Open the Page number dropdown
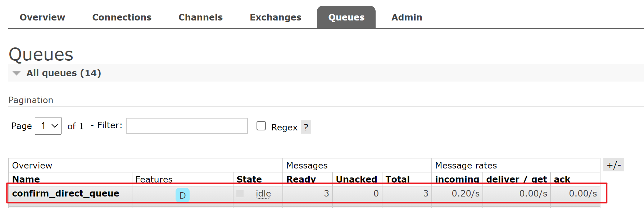Screen dimensions: 644x208 pyautogui.click(x=48, y=126)
